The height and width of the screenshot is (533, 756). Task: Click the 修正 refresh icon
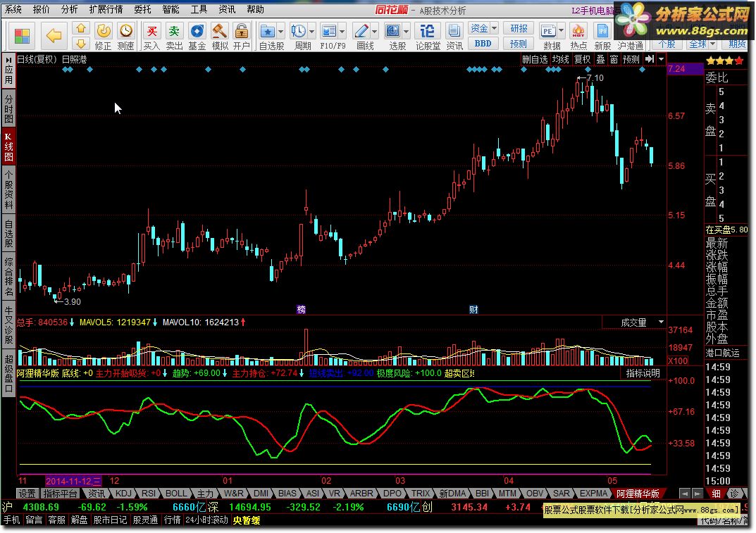click(103, 31)
